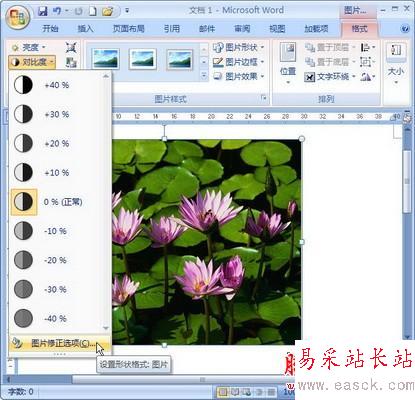Click the 字数: 0 word count

21,391
